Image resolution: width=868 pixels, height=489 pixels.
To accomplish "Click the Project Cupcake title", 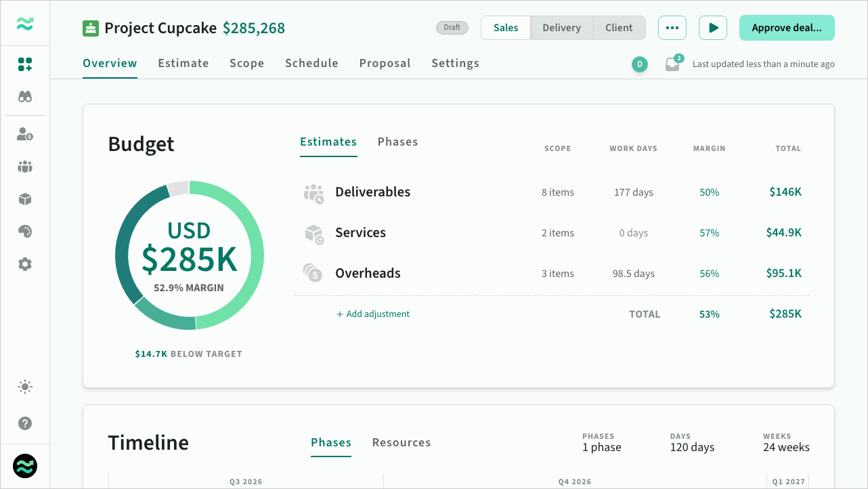I will [160, 28].
